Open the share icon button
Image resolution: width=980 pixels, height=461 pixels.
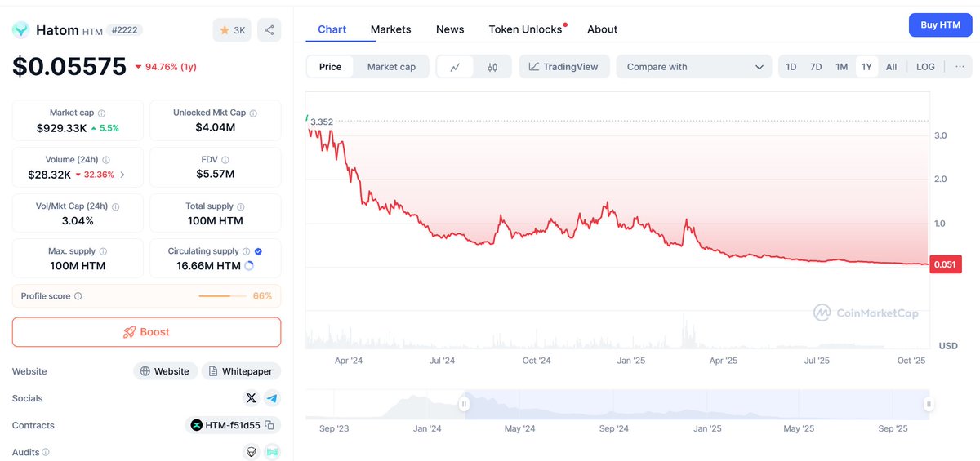269,30
